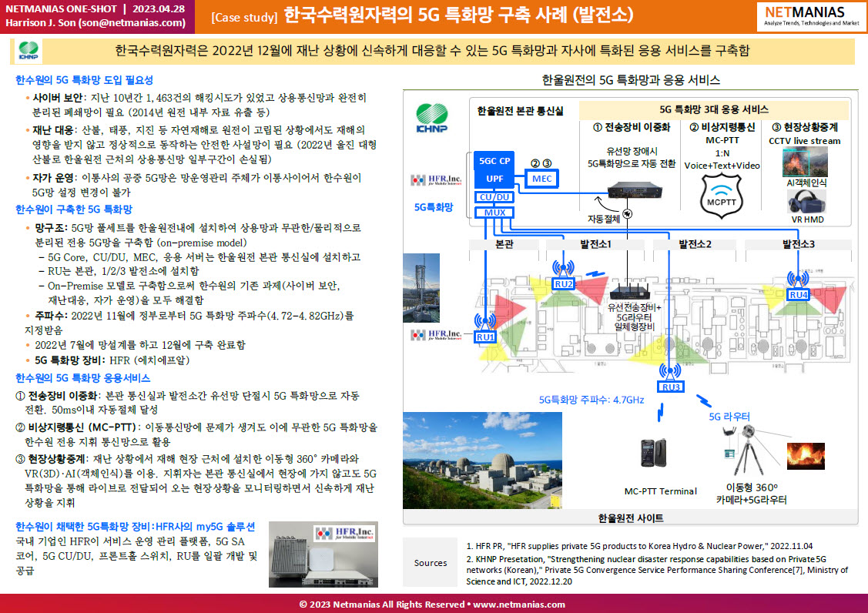Click the www.netmanias.com footer link
Viewport: 868px width, 613px height.
coord(518,604)
